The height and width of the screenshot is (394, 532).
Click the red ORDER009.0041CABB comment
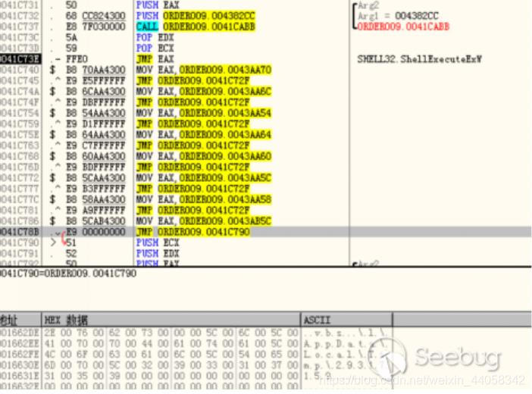403,27
